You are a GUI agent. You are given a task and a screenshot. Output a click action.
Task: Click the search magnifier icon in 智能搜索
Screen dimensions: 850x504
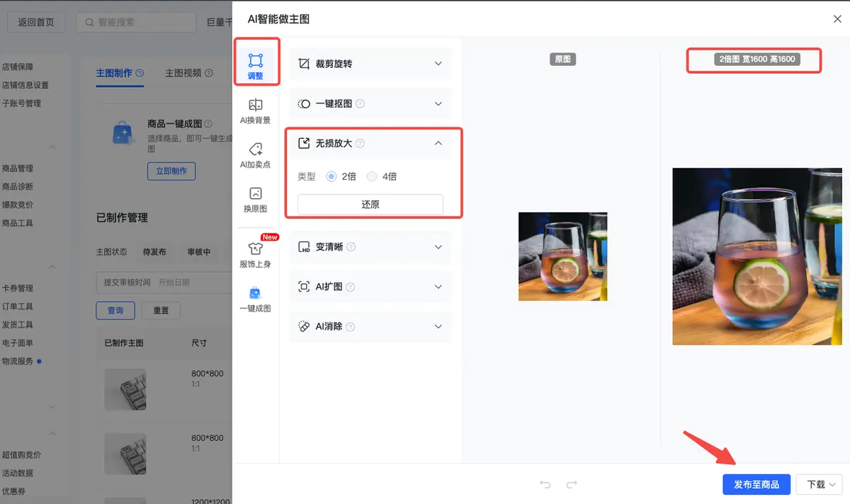(x=89, y=22)
